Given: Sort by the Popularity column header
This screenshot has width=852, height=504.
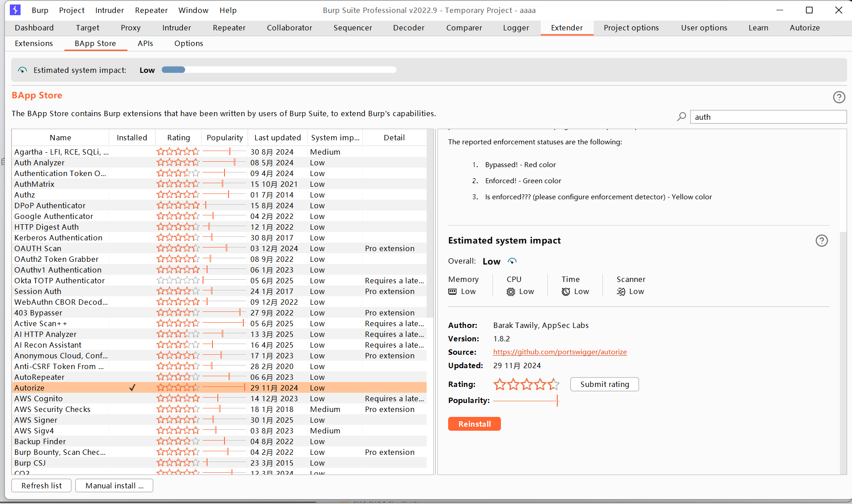Looking at the screenshot, I should coord(225,138).
